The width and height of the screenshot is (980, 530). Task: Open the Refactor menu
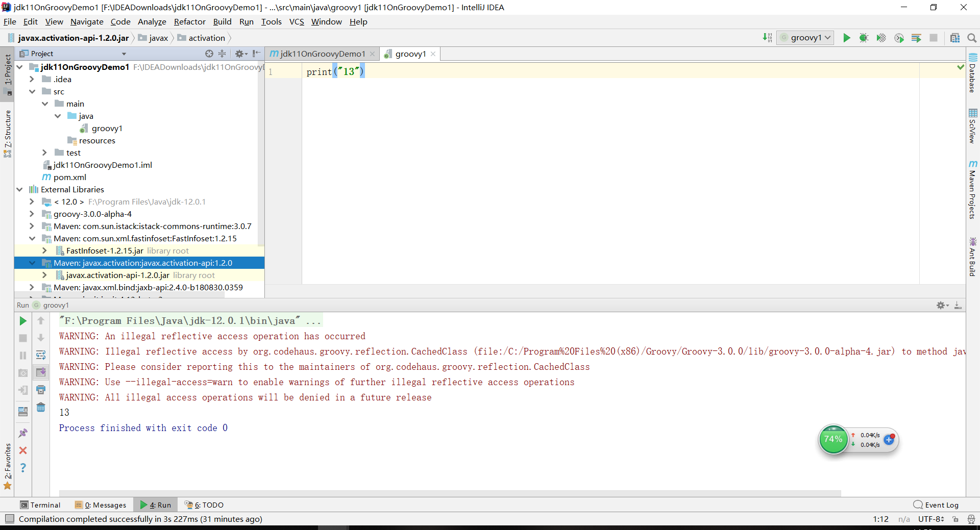tap(189, 21)
